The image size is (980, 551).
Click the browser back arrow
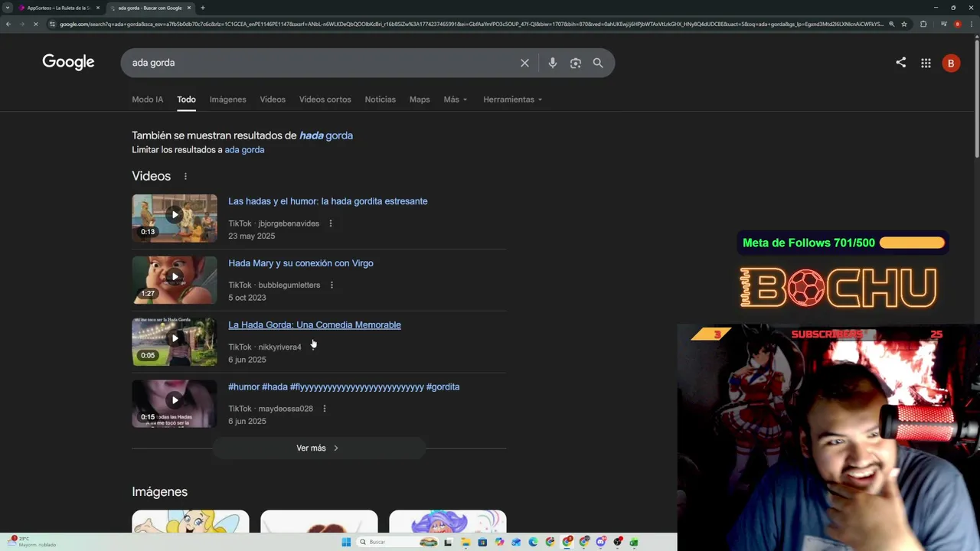pos(8,24)
